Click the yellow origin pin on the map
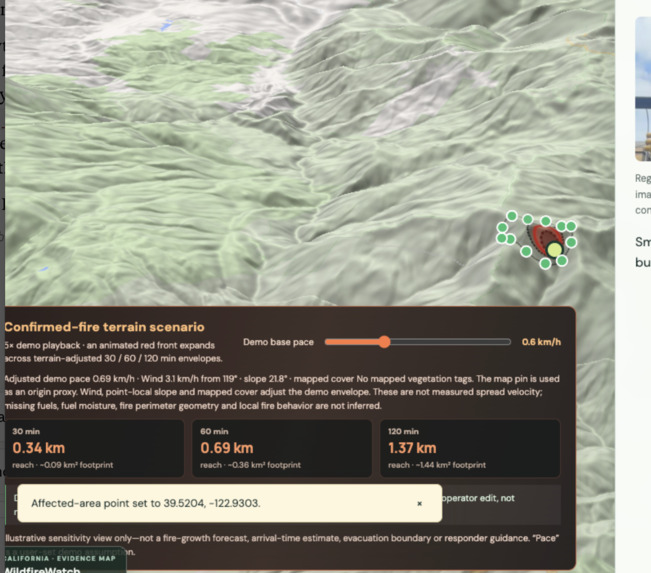 [x=554, y=250]
